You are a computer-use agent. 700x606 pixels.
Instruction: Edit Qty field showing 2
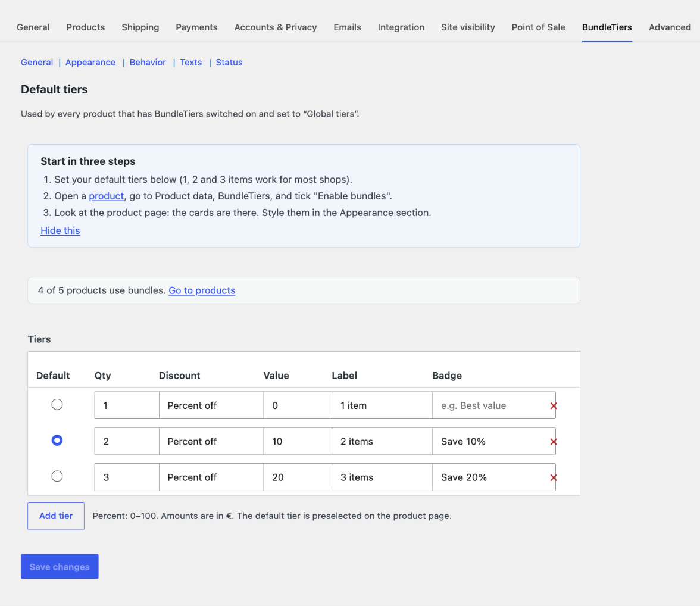(127, 441)
